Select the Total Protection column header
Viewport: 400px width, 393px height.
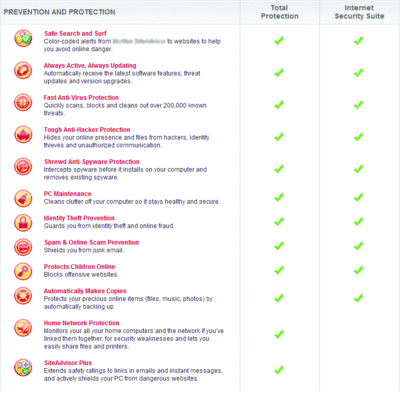pyautogui.click(x=280, y=12)
